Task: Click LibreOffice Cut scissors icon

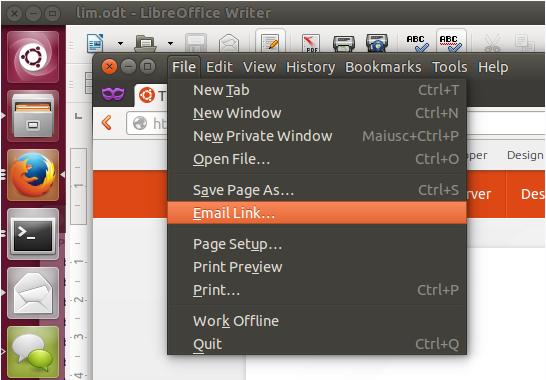Action: [x=492, y=43]
